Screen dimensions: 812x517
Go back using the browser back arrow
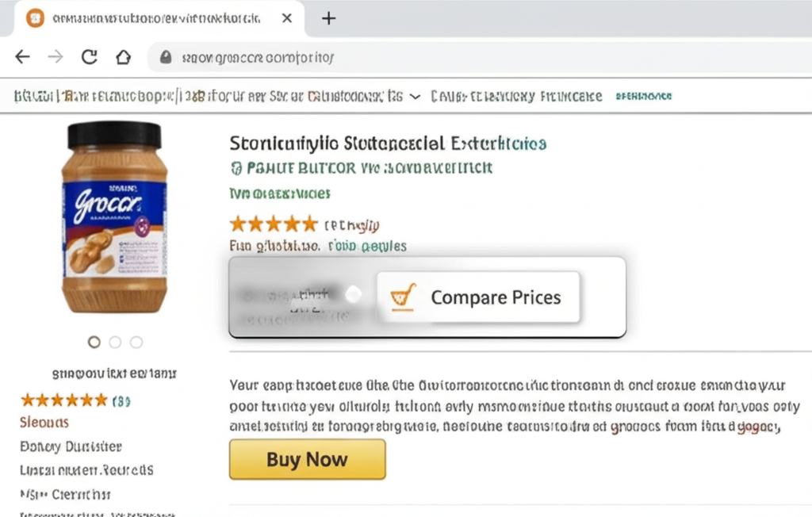coord(22,56)
